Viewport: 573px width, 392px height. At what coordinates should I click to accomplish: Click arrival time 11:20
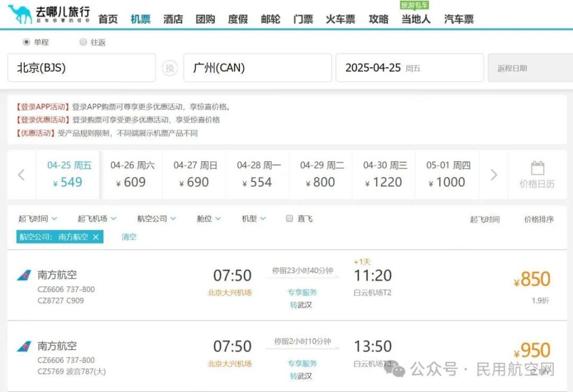click(x=372, y=276)
